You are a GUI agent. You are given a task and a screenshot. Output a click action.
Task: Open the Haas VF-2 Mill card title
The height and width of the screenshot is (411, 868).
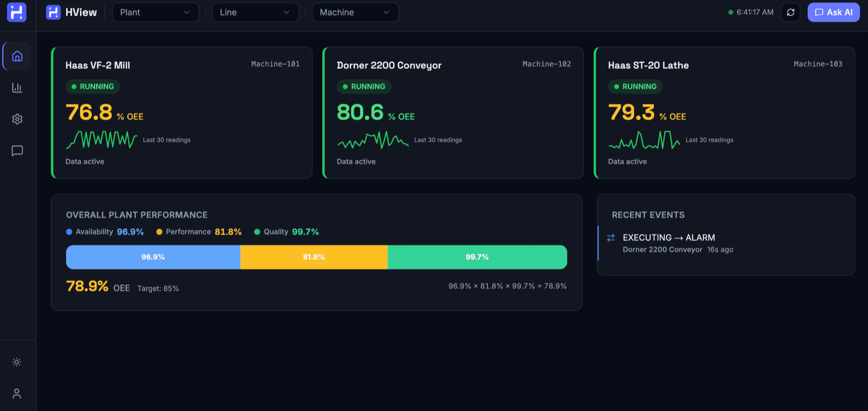pos(98,65)
